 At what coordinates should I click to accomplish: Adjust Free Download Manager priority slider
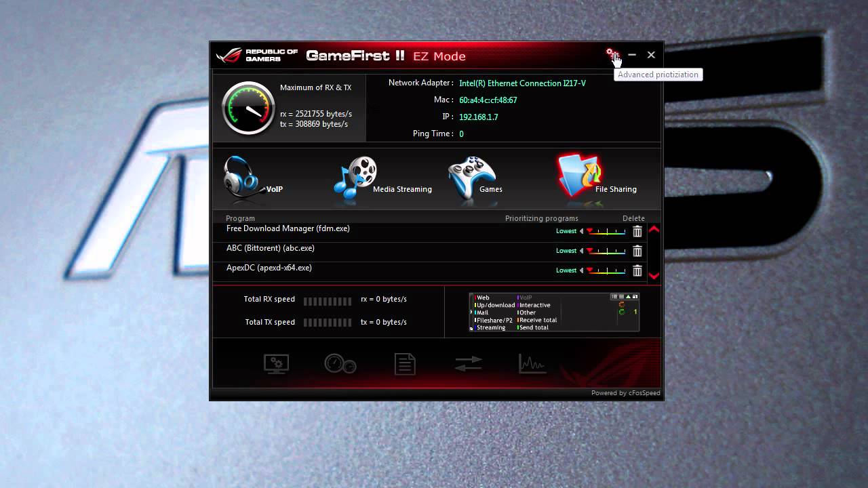(x=606, y=231)
